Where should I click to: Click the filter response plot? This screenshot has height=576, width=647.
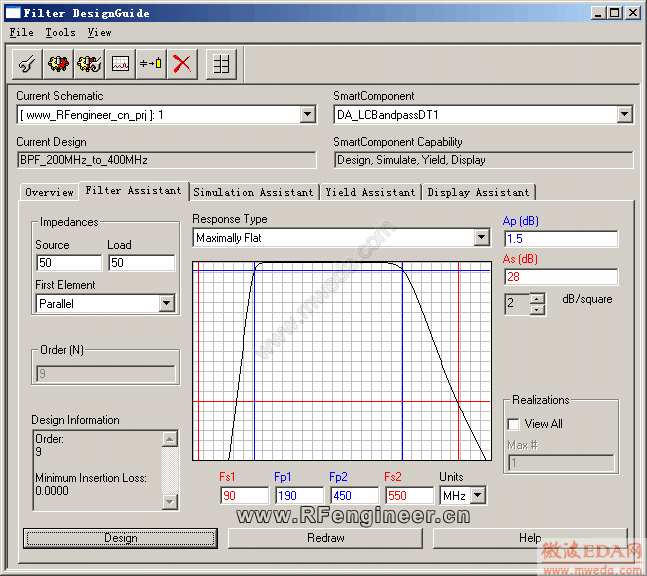click(342, 361)
